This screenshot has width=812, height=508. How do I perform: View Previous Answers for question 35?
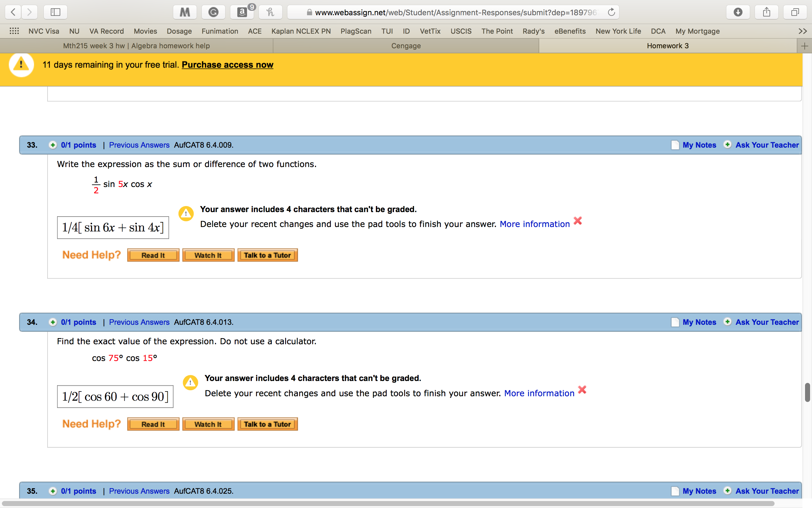139,491
